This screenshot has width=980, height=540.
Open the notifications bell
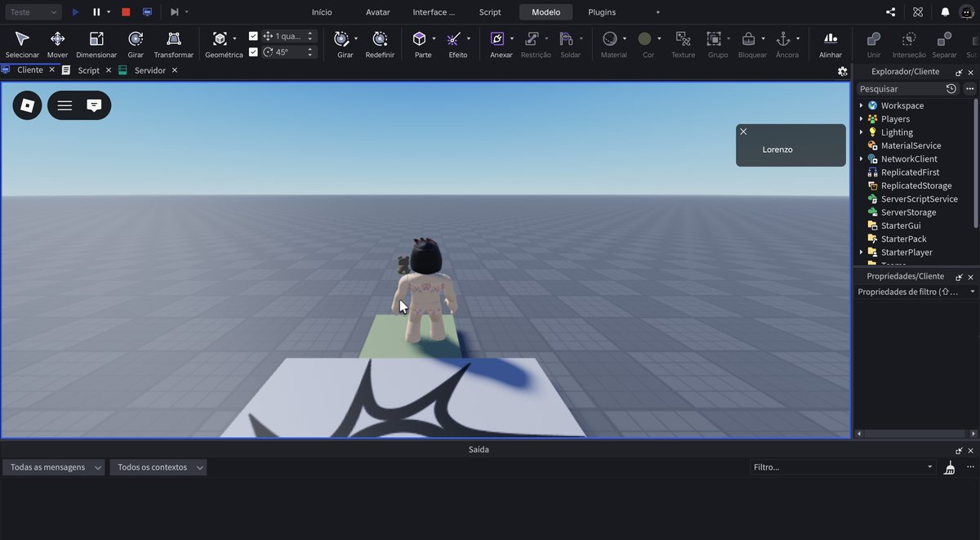(x=945, y=12)
